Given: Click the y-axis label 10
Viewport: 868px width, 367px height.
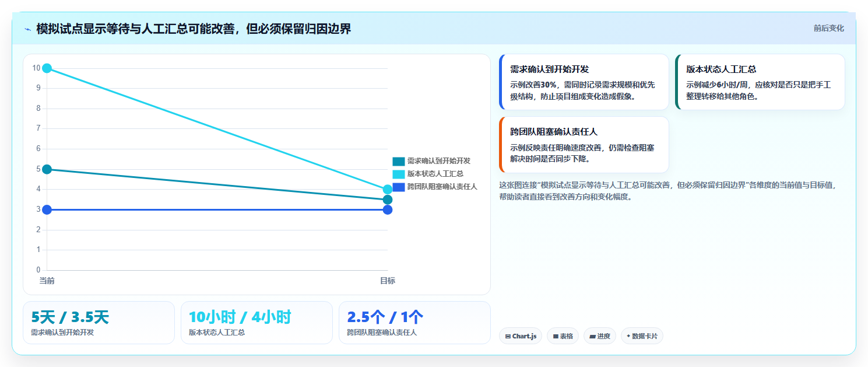Looking at the screenshot, I should click(x=36, y=68).
